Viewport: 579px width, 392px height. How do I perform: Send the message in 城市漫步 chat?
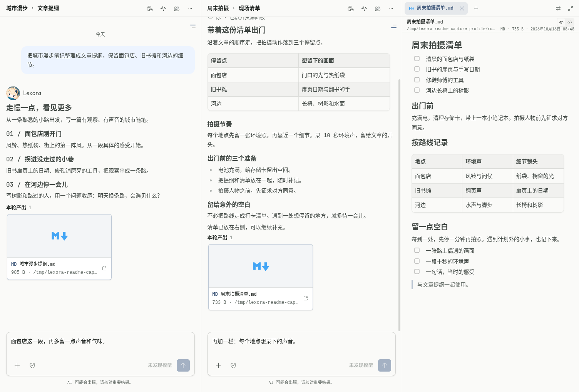pos(183,365)
